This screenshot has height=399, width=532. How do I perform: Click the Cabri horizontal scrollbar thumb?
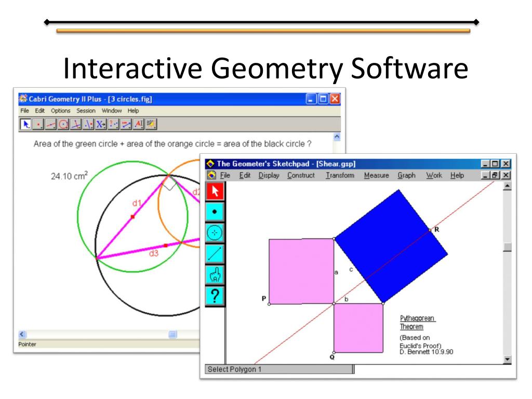[172, 335]
